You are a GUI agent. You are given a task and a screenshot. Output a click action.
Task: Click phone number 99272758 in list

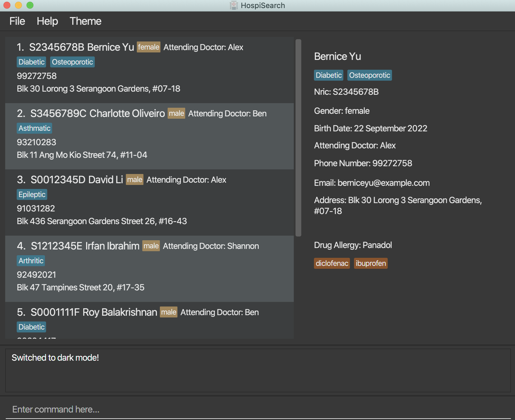pos(37,76)
